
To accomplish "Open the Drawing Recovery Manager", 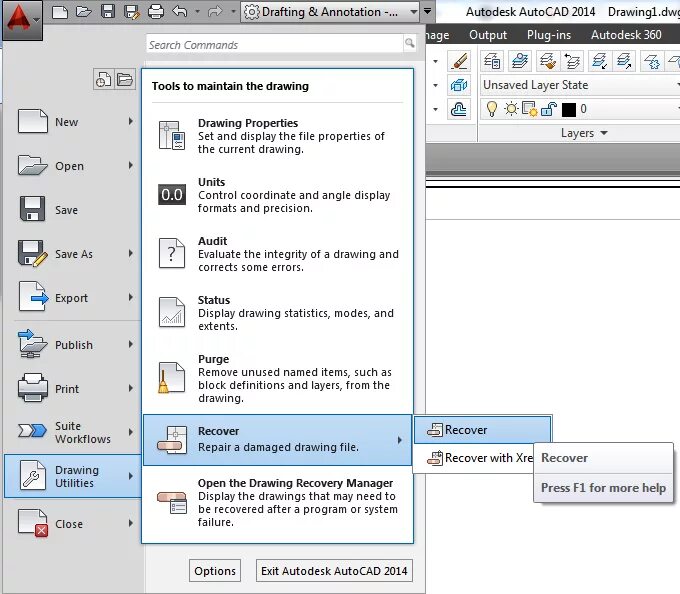I will [278, 502].
